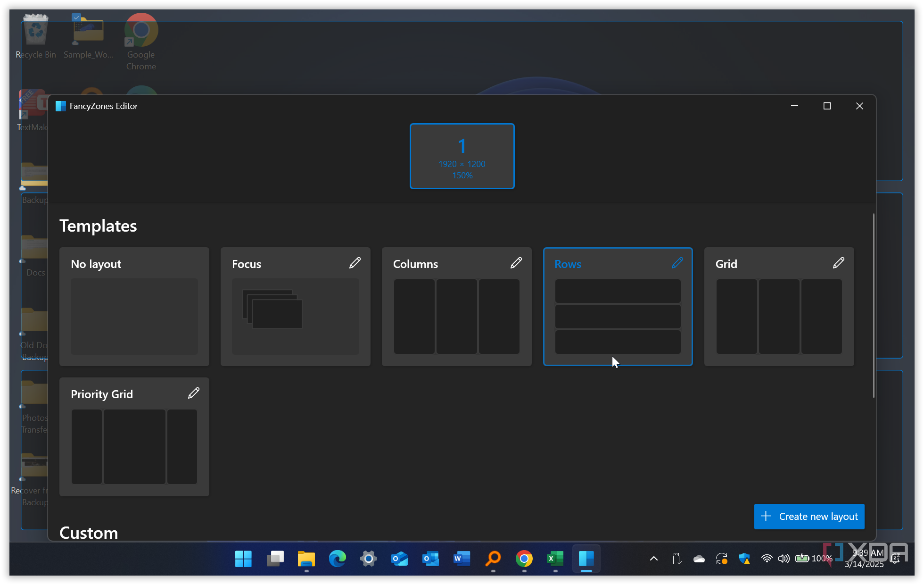Image resolution: width=924 pixels, height=585 pixels.
Task: Open Settings gear in taskbar
Action: click(369, 559)
